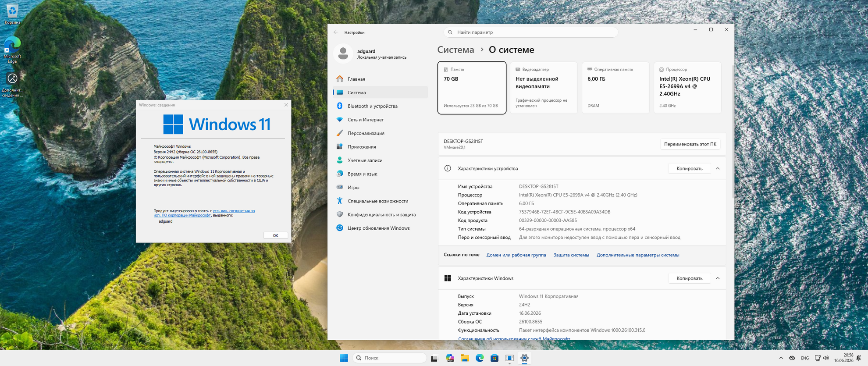
Task: Click the cloud sync tray icon
Action: 792,358
